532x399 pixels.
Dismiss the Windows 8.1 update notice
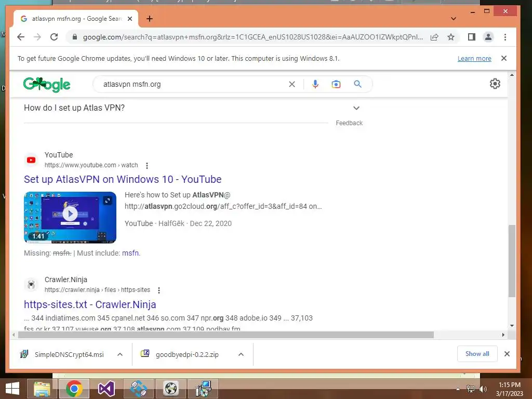pos(504,58)
